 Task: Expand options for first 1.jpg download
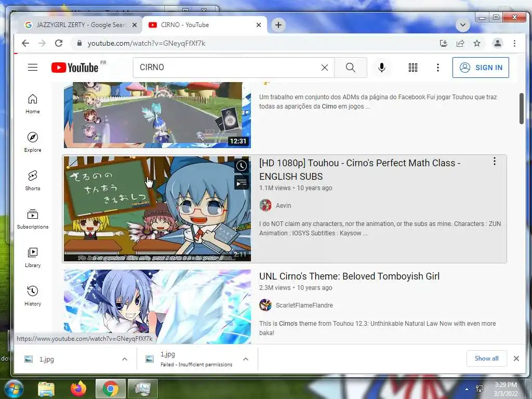pyautogui.click(x=125, y=359)
